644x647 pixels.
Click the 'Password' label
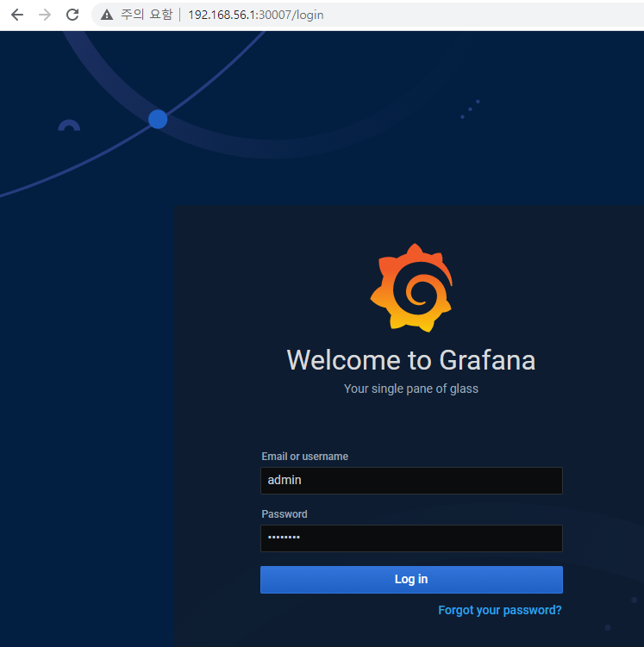click(284, 514)
